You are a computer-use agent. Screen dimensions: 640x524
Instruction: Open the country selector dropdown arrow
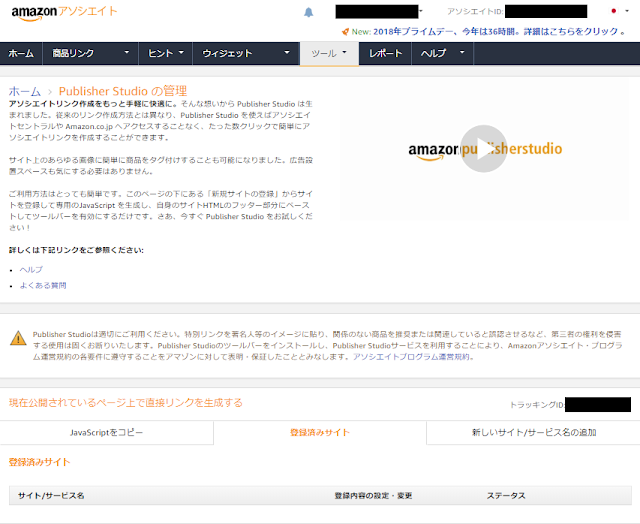click(x=627, y=11)
